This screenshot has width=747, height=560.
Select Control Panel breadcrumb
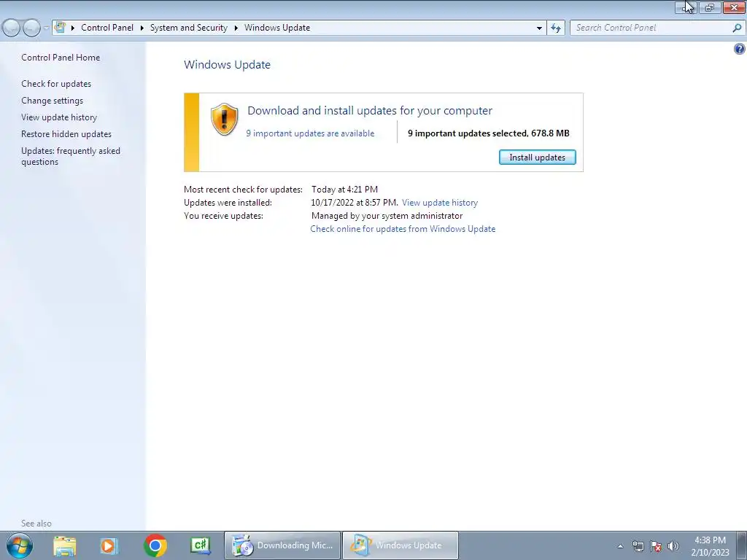click(107, 28)
